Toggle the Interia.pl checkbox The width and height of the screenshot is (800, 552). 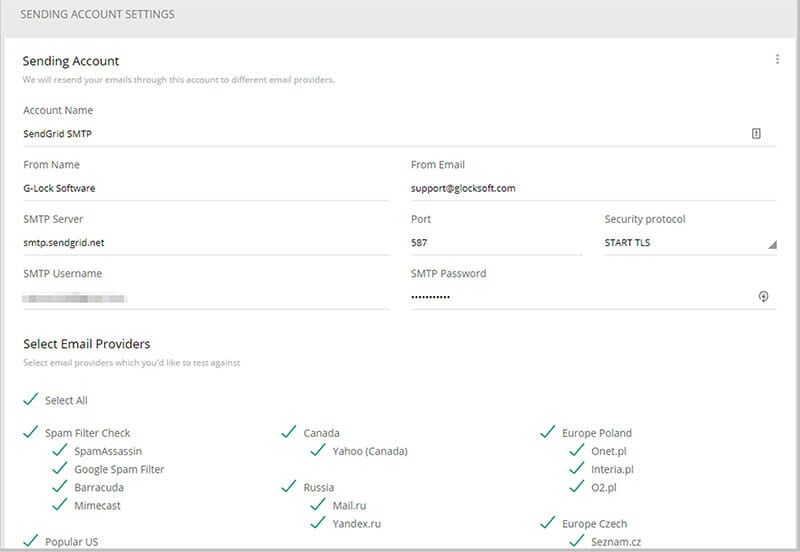point(577,468)
